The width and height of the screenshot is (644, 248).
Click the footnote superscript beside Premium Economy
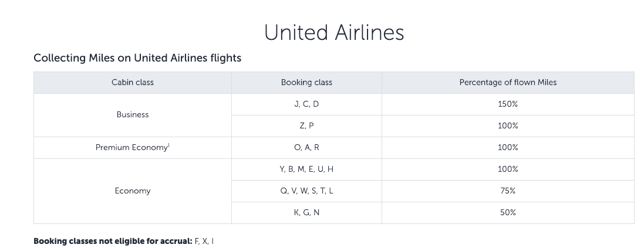point(169,145)
